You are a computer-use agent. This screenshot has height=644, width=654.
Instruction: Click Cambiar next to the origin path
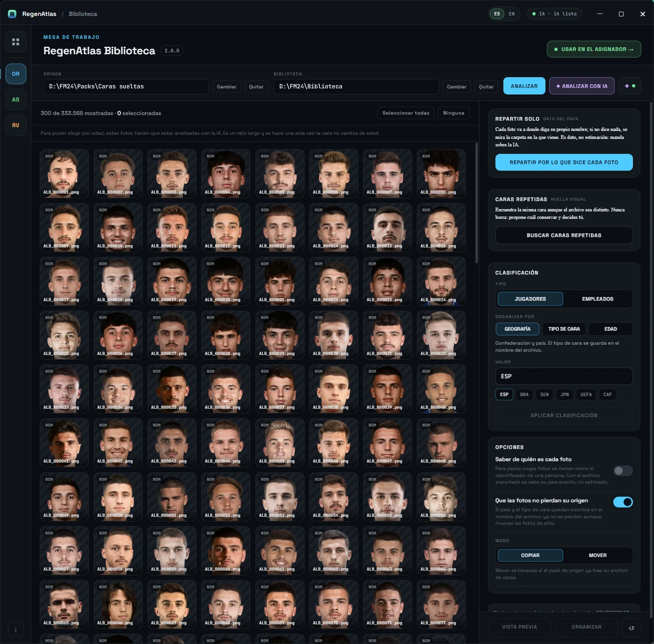click(226, 87)
